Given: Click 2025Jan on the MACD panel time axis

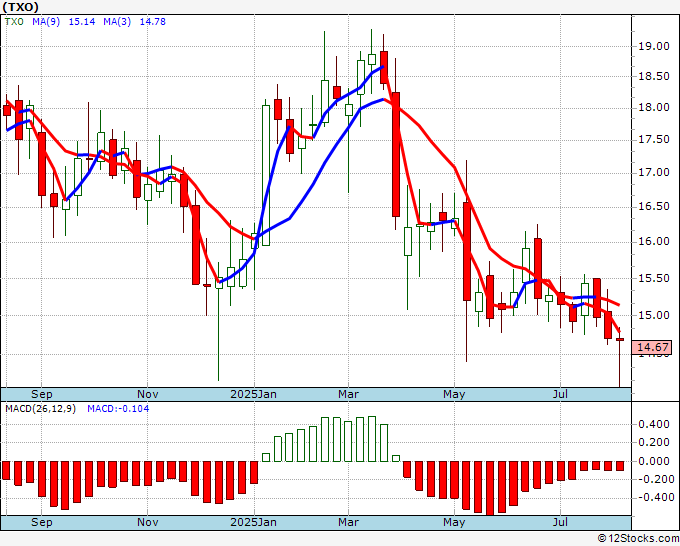Looking at the screenshot, I should [x=253, y=522].
